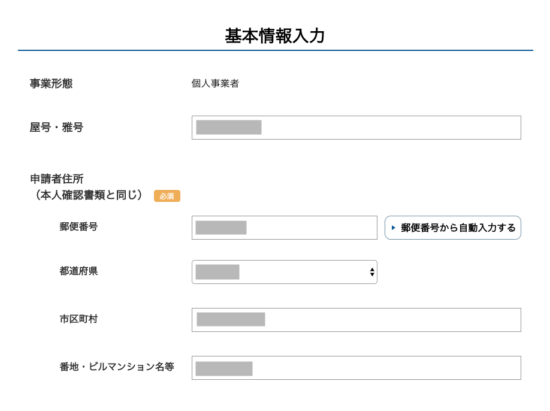
Task: Click the 番地・ビルマンション名等 label
Action: coord(117,367)
